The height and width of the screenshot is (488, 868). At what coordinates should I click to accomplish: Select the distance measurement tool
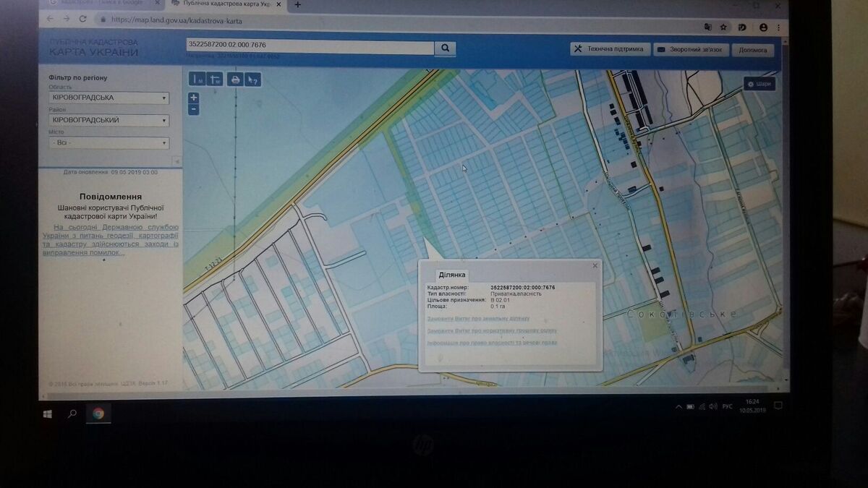[197, 80]
